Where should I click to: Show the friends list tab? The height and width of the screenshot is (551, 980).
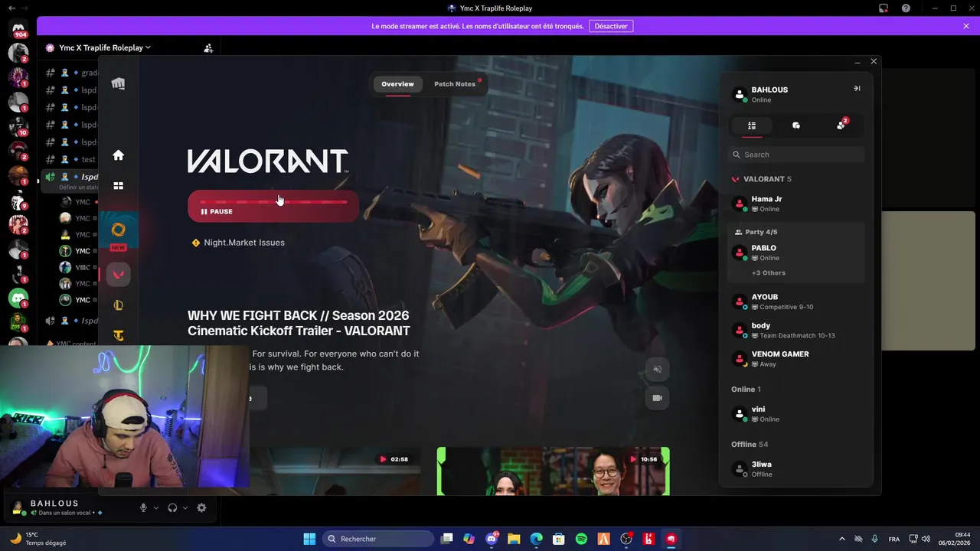click(752, 126)
